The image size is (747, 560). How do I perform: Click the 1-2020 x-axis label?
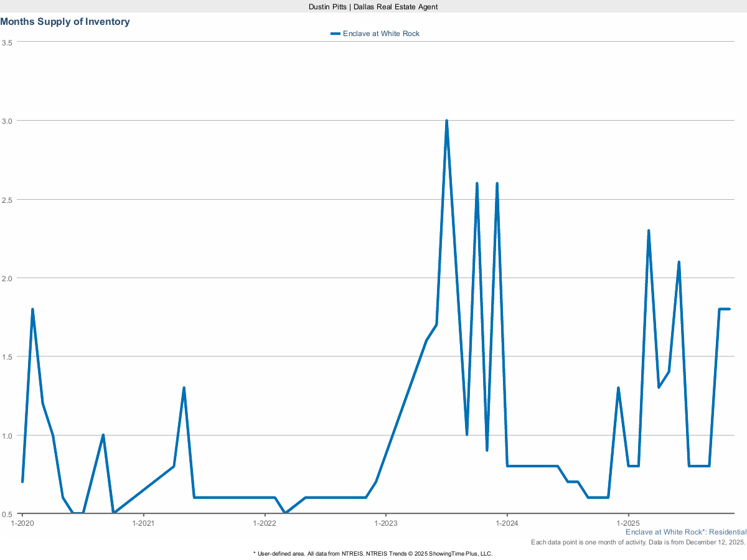click(x=23, y=523)
